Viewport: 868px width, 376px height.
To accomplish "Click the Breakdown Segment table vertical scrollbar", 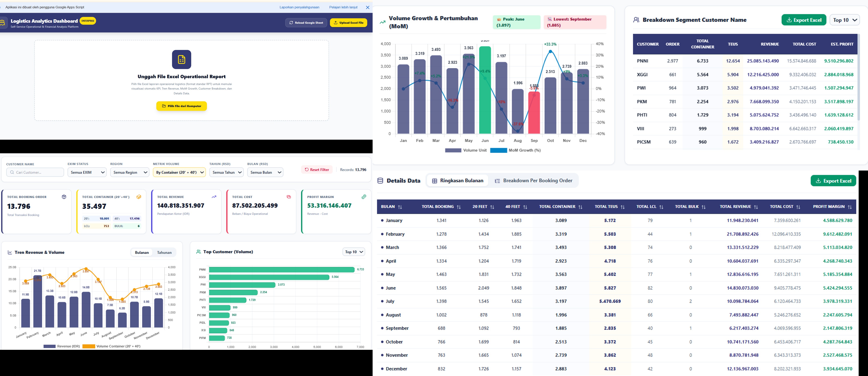I will (x=859, y=77).
